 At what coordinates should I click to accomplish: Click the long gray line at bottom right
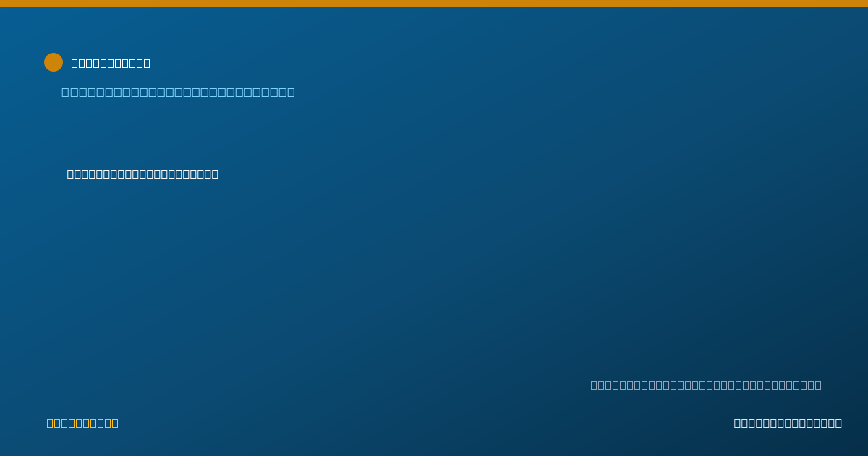706,385
